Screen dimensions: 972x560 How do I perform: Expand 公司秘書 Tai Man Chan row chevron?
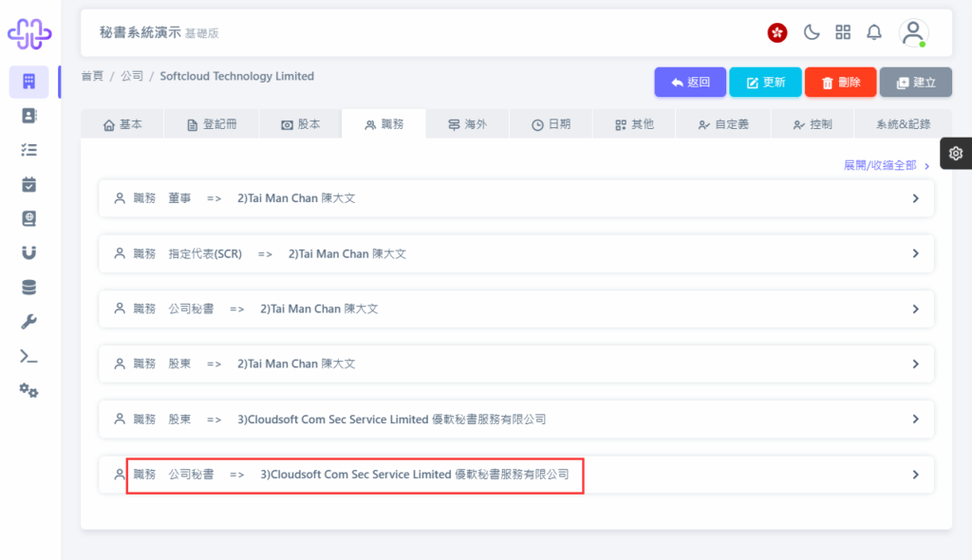point(916,308)
